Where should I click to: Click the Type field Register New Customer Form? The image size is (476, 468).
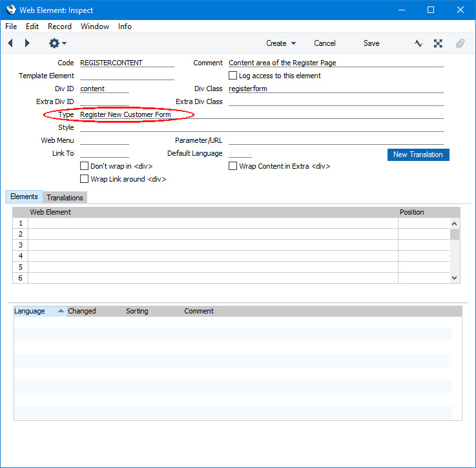click(262, 114)
